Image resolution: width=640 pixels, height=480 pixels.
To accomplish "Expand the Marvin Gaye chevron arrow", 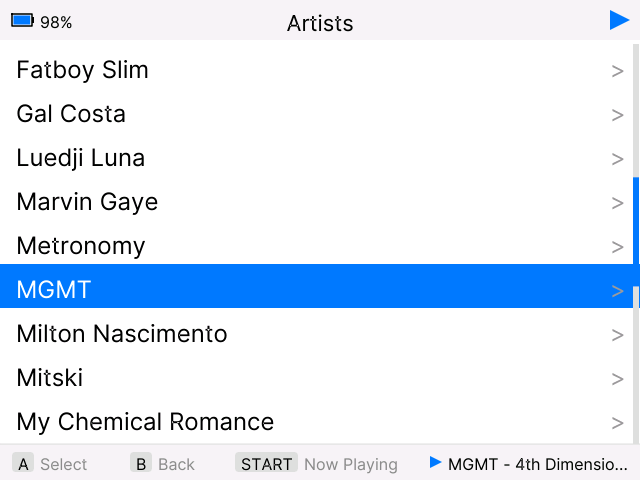I will (617, 203).
